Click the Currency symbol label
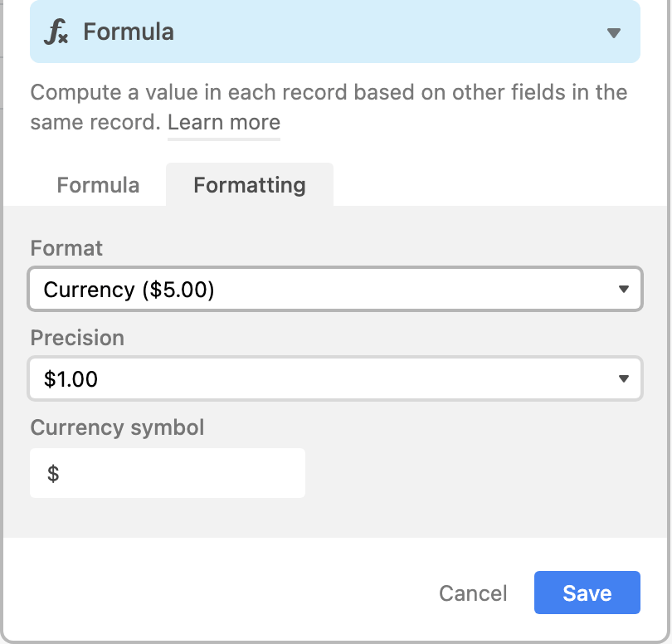 tap(117, 427)
